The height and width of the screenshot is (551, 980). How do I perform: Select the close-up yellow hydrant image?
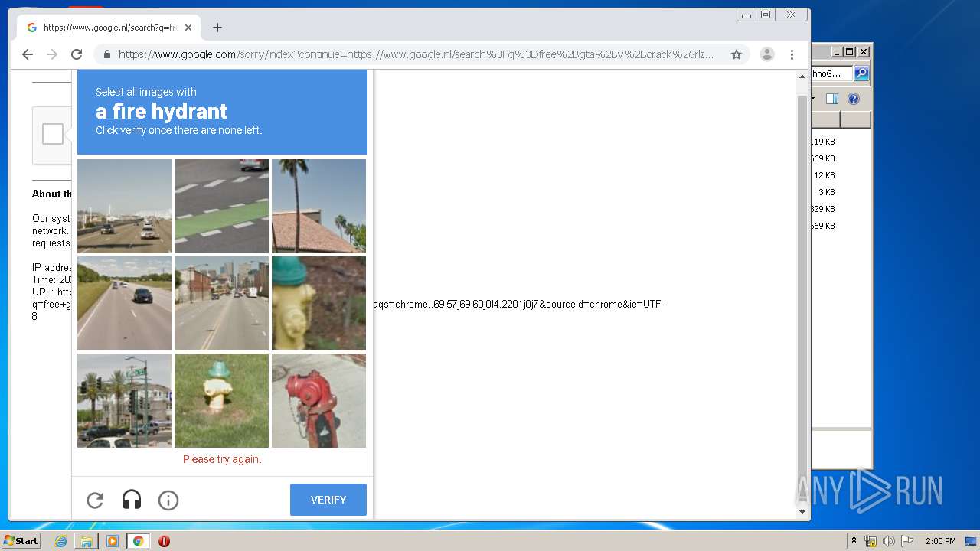point(318,303)
